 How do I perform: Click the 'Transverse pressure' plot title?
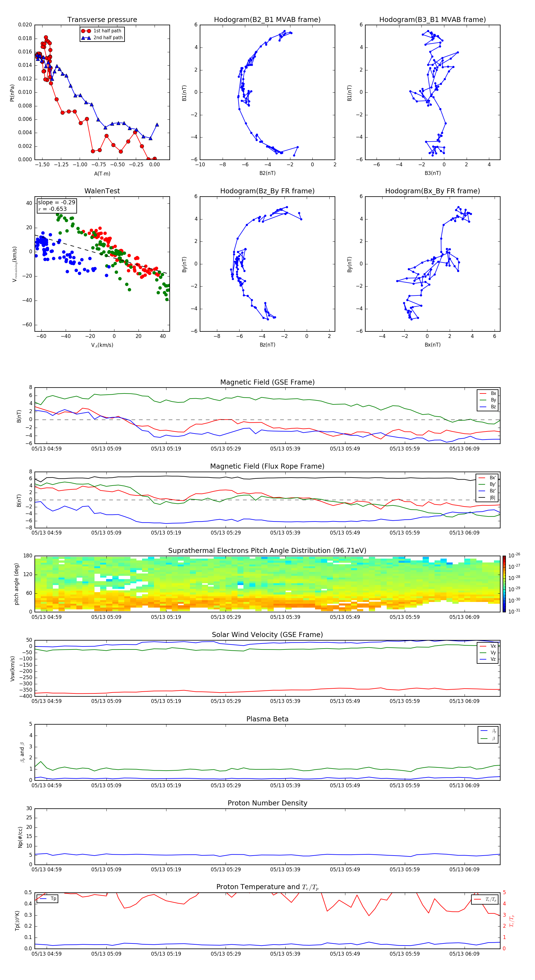tap(102, 20)
